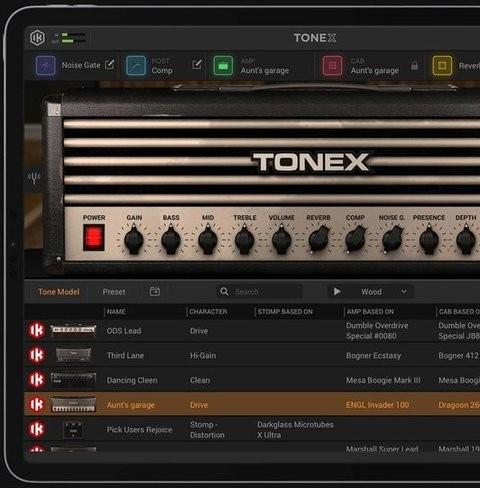480x488 pixels.
Task: Click the Bogner Ecstasy cell
Action: point(373,356)
